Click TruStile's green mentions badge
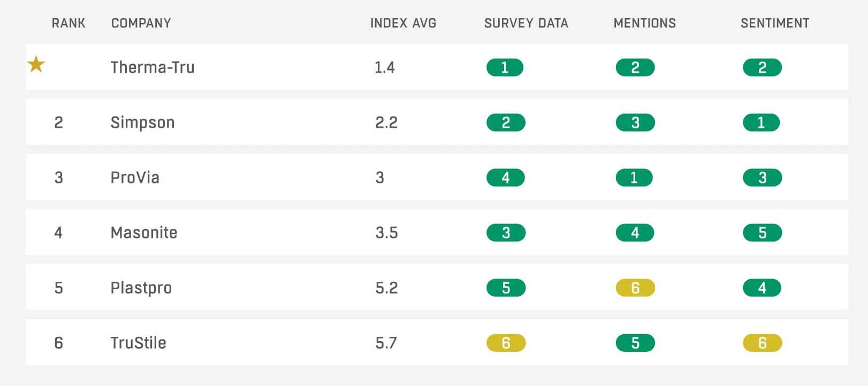 (x=635, y=343)
